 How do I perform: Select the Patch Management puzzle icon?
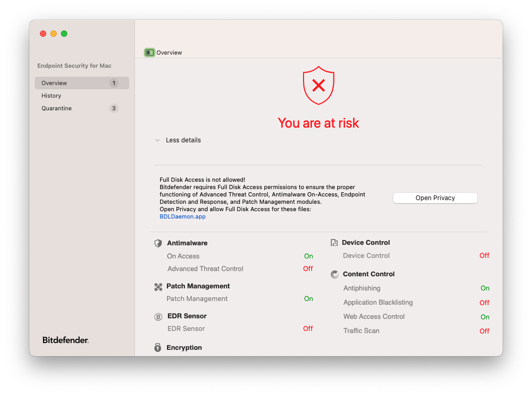(158, 286)
